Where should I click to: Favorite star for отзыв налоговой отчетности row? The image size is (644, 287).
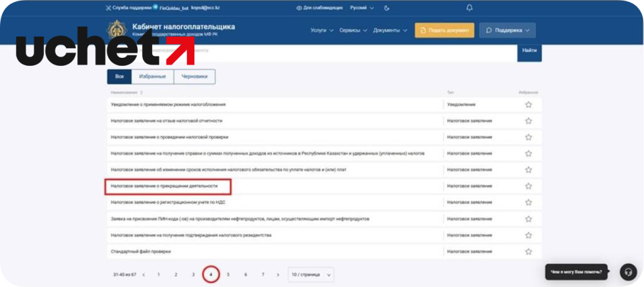click(x=528, y=121)
